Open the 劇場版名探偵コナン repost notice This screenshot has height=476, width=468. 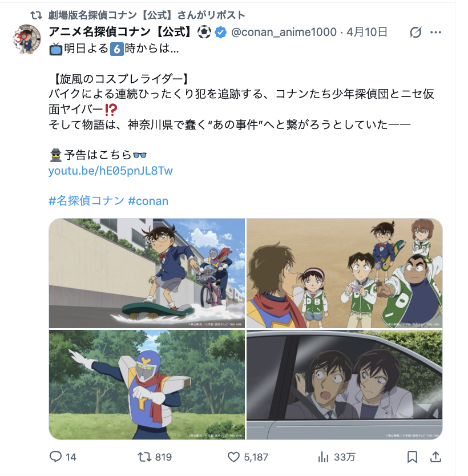[147, 15]
